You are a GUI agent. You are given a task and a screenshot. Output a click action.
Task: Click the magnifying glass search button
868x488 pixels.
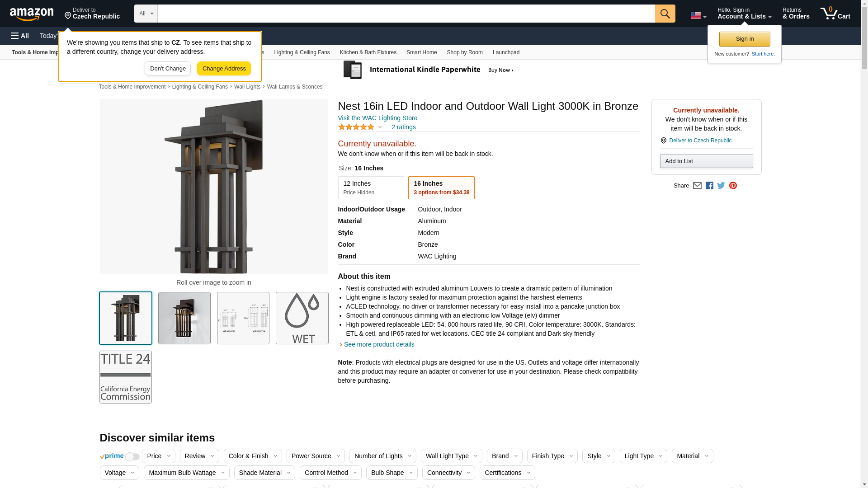(665, 14)
